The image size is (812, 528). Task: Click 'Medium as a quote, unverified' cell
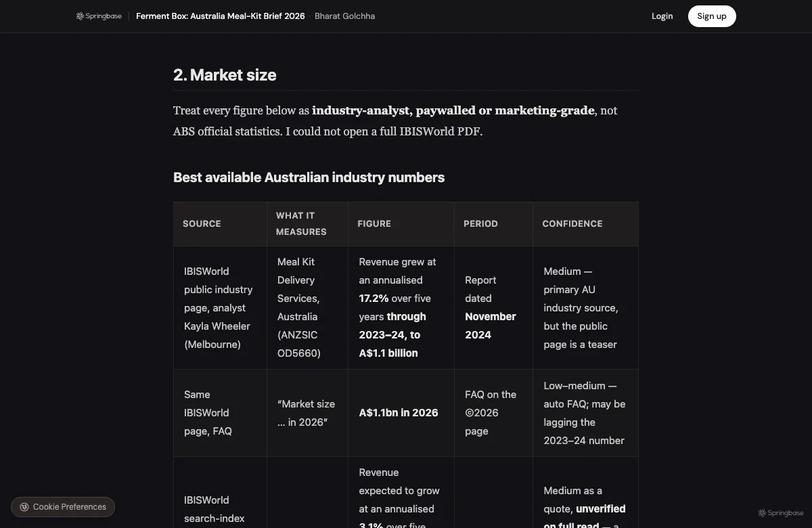click(585, 493)
